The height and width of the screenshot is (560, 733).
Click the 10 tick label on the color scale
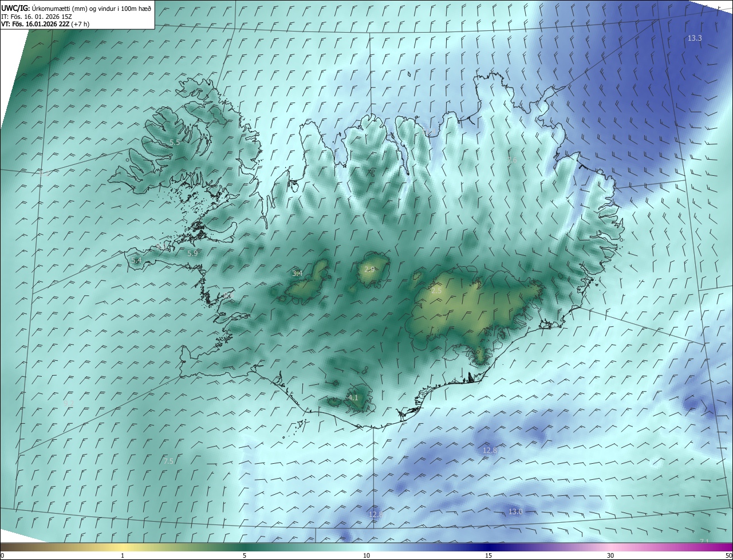click(366, 555)
